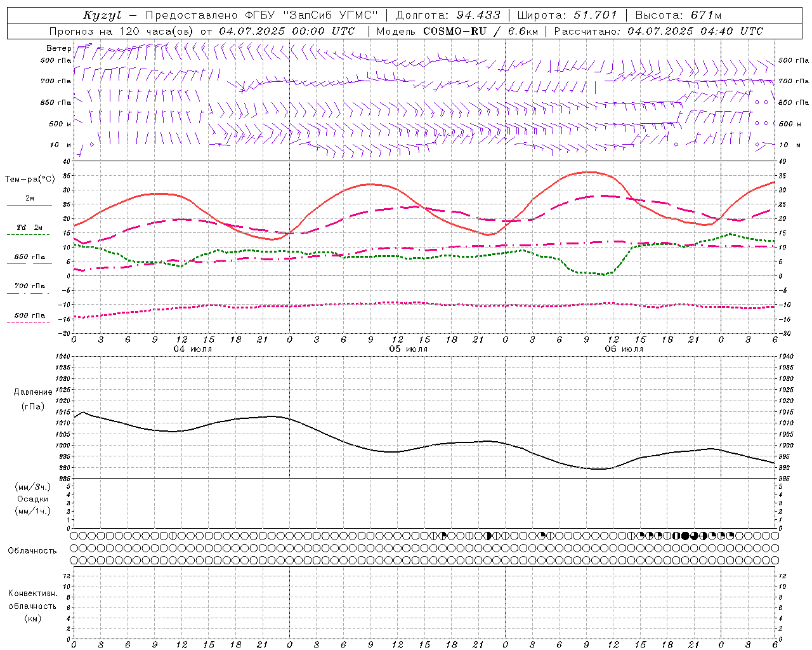The image size is (812, 650).
Task: Click the Осадки panel label
Action: (33, 499)
